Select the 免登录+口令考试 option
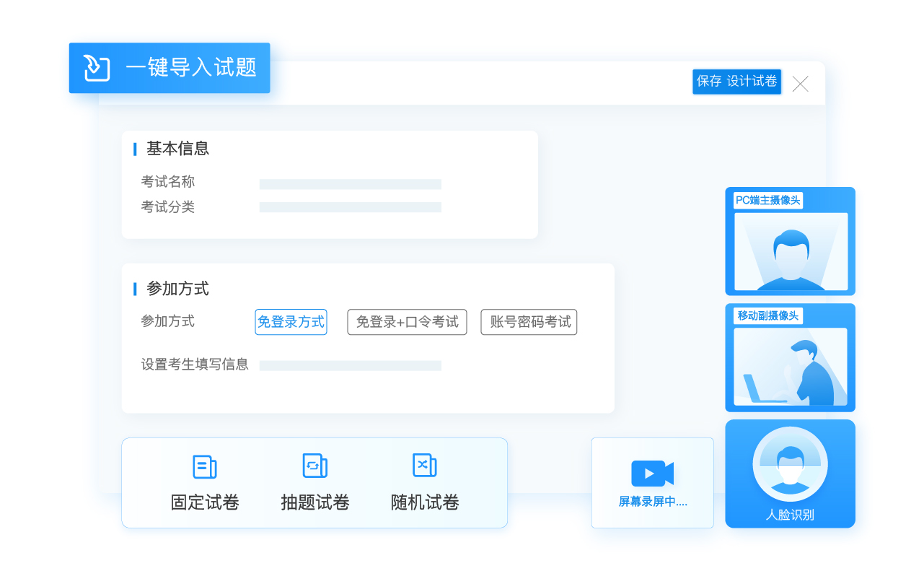 407,322
